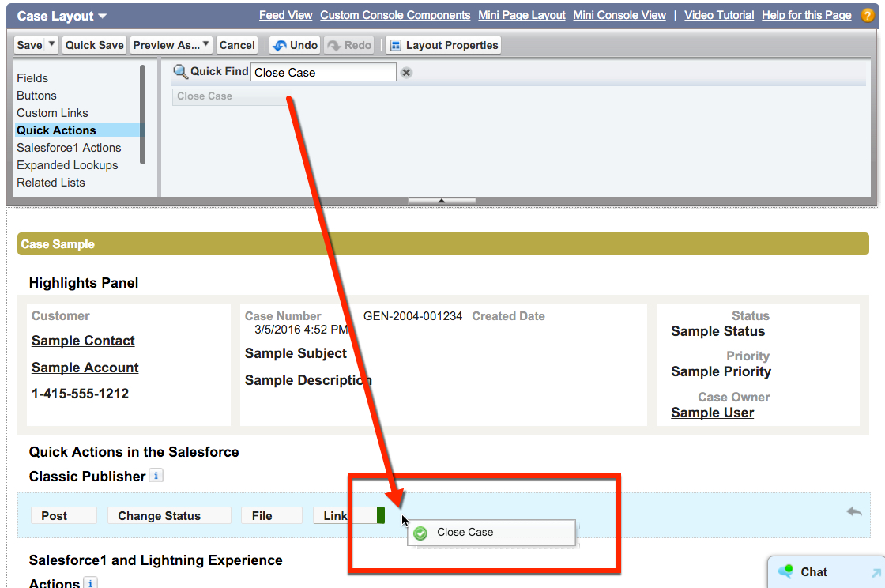Click the green checkmark icon on Close Case

click(420, 533)
